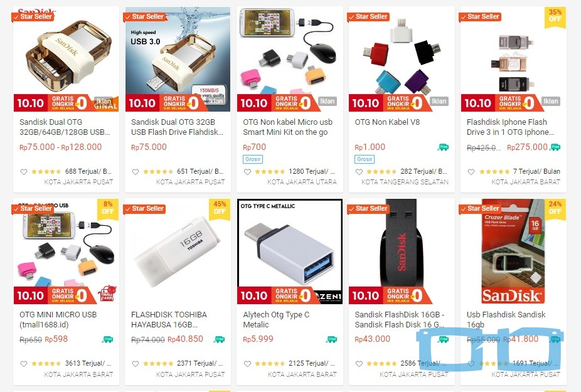
Task: Click heart icon for Alytech Otg Type C Metalic
Action: coord(247,364)
